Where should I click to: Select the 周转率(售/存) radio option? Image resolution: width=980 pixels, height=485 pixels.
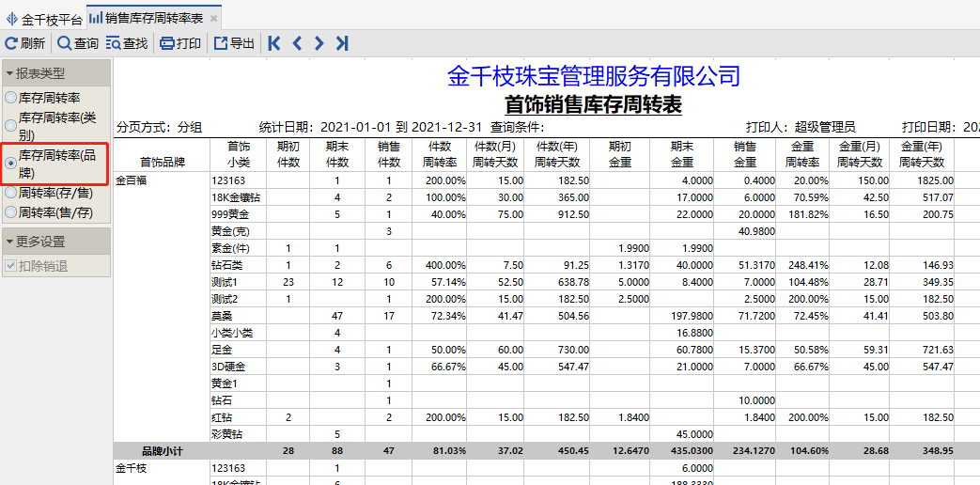click(x=49, y=212)
